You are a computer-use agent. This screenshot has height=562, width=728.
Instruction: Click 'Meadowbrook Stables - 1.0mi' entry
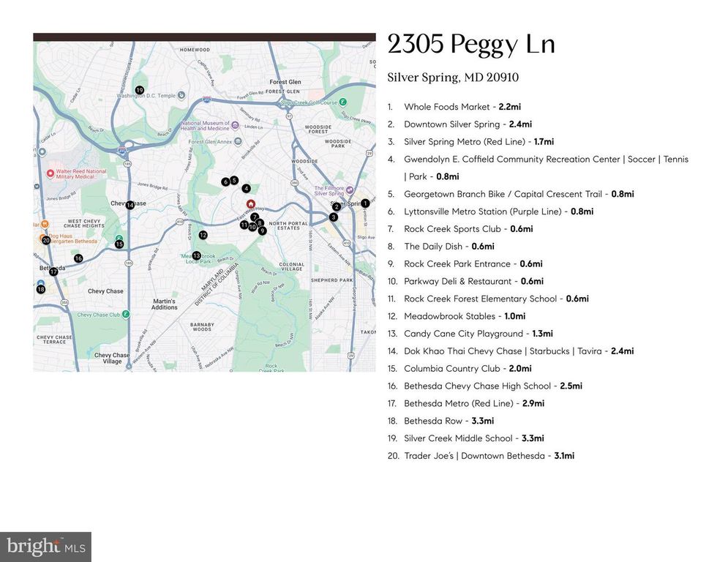pyautogui.click(x=457, y=316)
